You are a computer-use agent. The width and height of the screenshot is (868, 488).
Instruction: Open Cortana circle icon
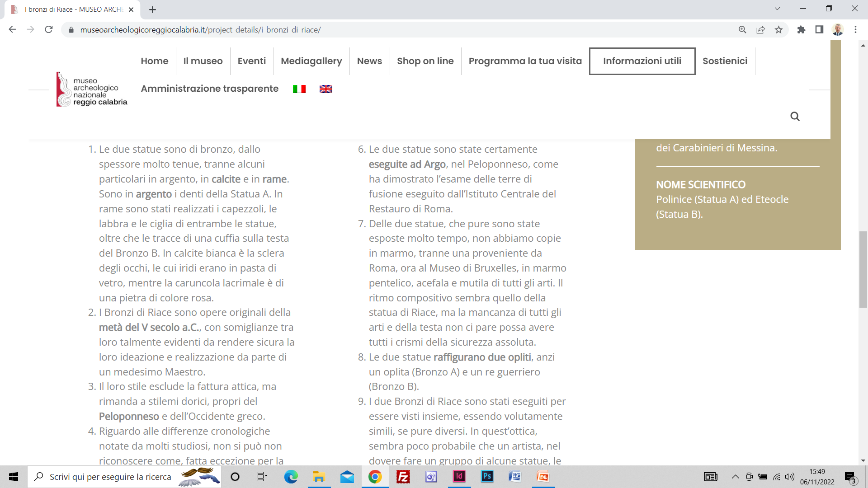235,477
